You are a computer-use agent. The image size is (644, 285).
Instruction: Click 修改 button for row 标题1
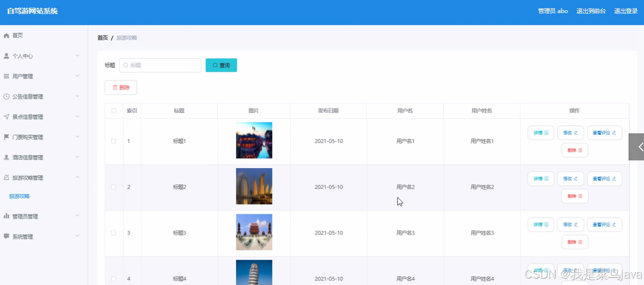coord(570,132)
